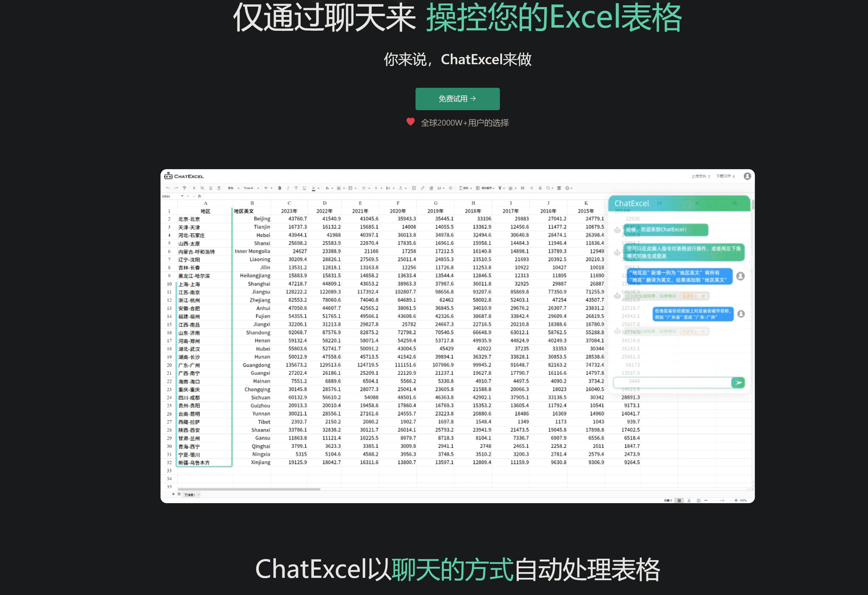The image size is (868, 595).
Task: Open the Times N... font family dropdown
Action: pos(251,188)
